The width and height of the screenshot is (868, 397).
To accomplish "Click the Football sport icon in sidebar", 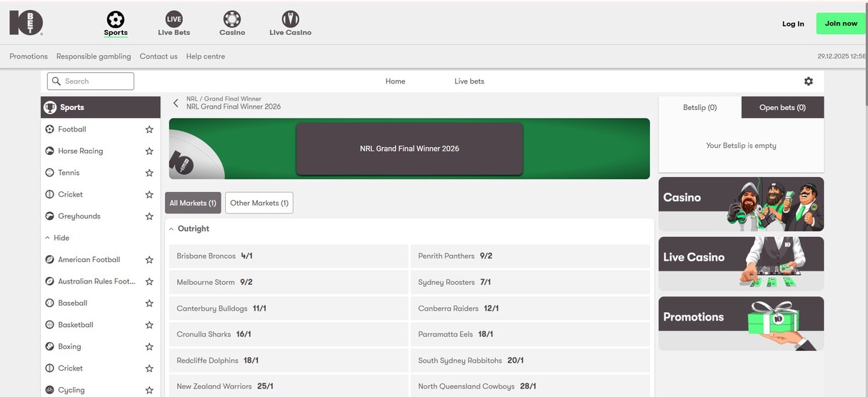I will pyautogui.click(x=49, y=129).
